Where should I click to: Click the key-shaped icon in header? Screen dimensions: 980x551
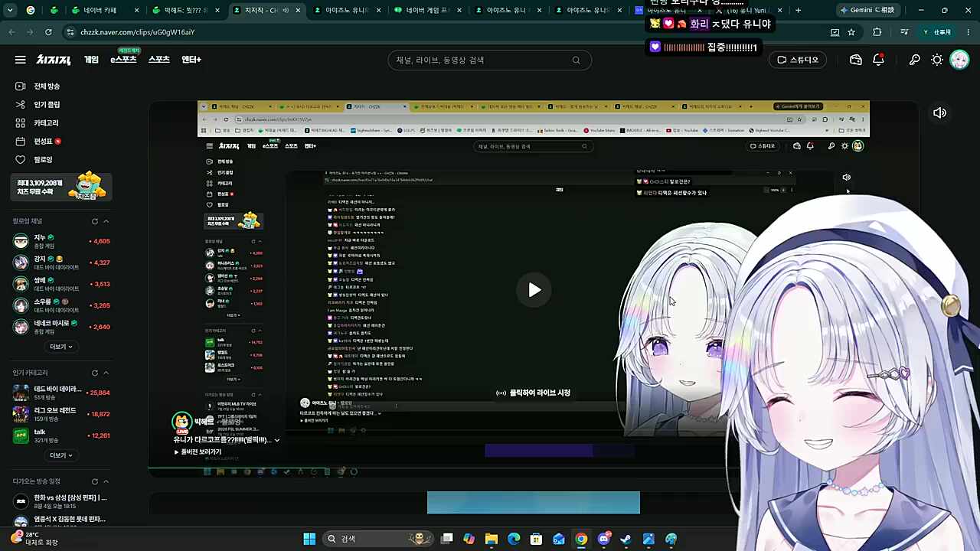914,60
